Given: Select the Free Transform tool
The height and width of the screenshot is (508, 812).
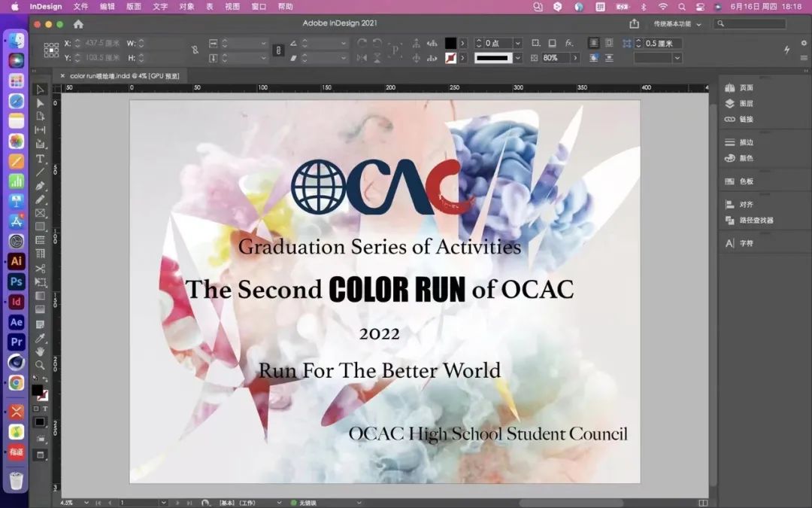Looking at the screenshot, I should (x=40, y=282).
